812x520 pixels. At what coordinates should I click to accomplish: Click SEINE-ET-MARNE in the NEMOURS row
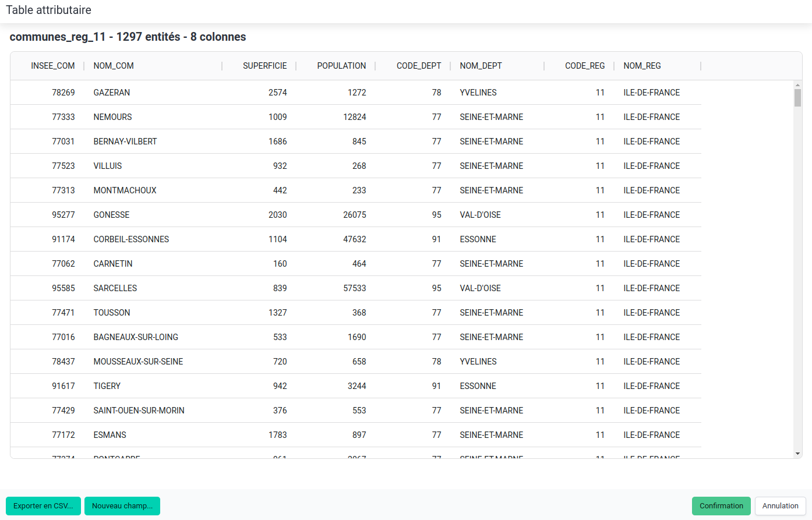pyautogui.click(x=492, y=117)
